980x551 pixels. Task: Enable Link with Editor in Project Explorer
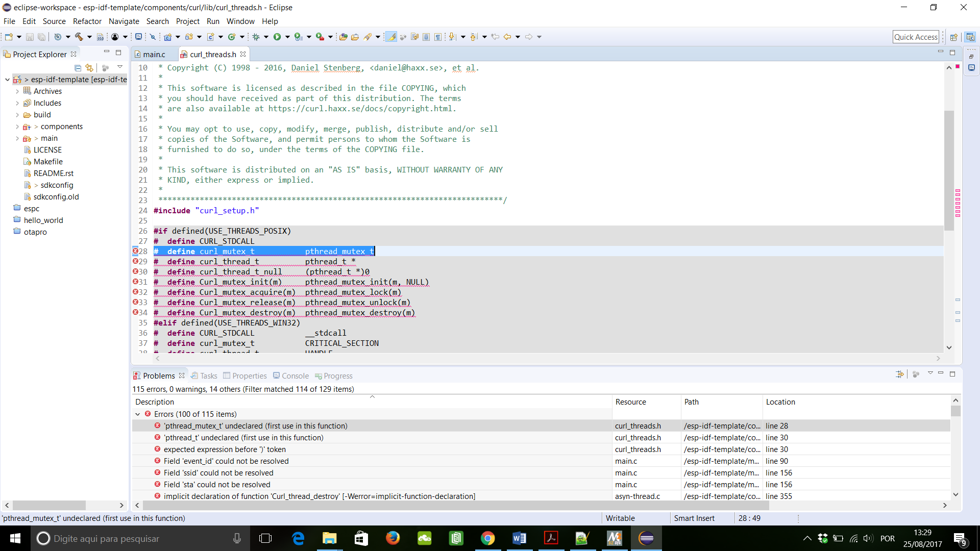coord(89,68)
